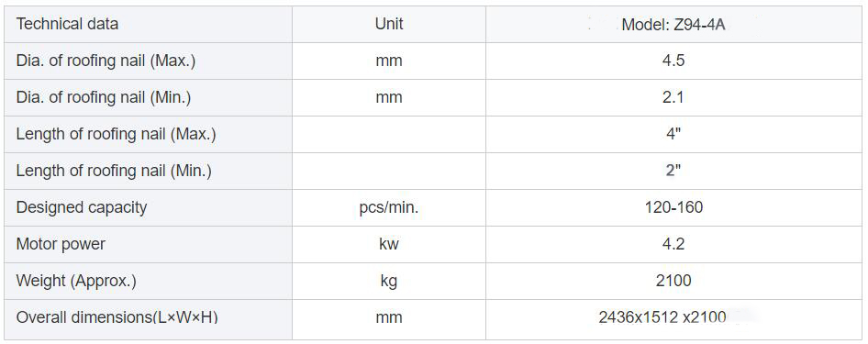Click the Unit column header
The height and width of the screenshot is (344, 868).
389,25
